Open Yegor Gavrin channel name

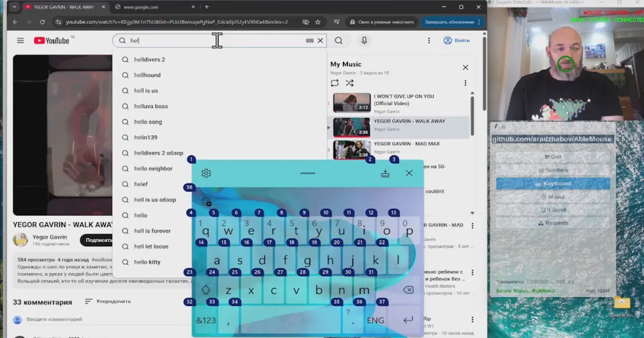coord(49,237)
